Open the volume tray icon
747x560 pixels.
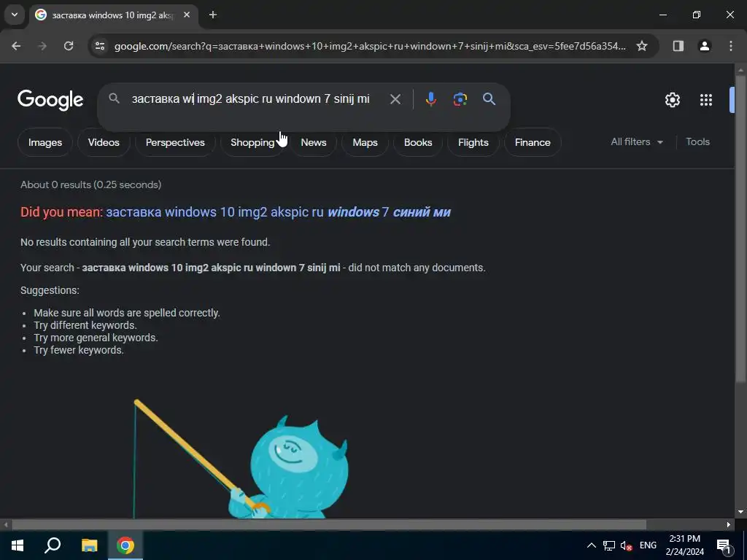click(627, 545)
